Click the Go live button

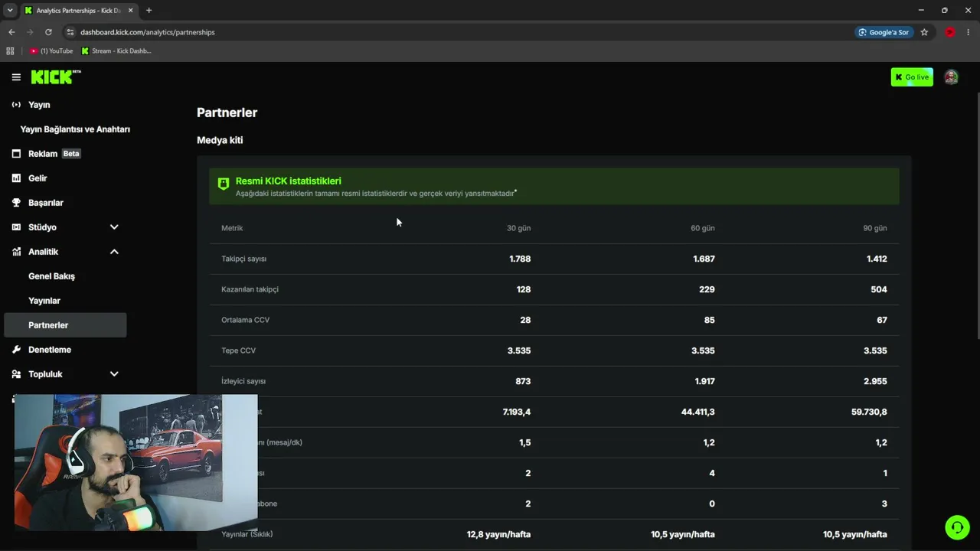tap(912, 77)
